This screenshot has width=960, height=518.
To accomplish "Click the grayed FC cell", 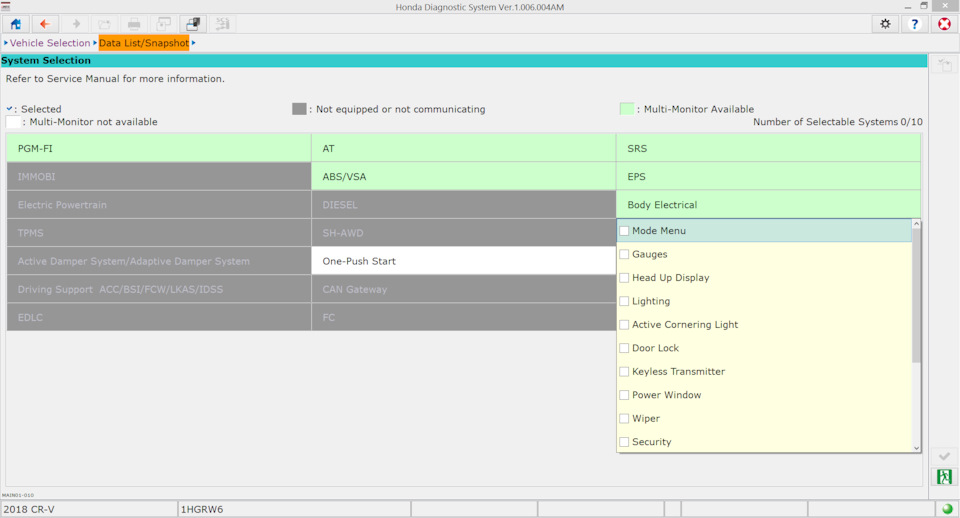I will coord(463,317).
